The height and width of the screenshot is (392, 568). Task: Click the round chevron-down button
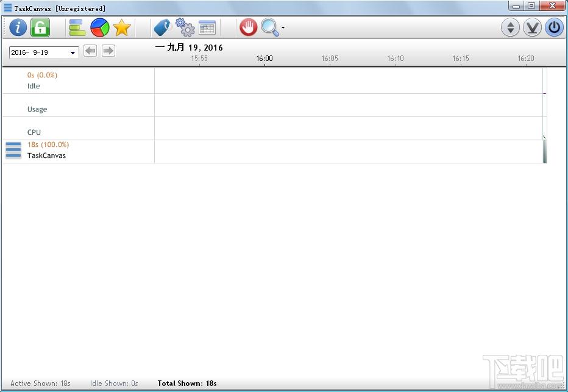(532, 27)
